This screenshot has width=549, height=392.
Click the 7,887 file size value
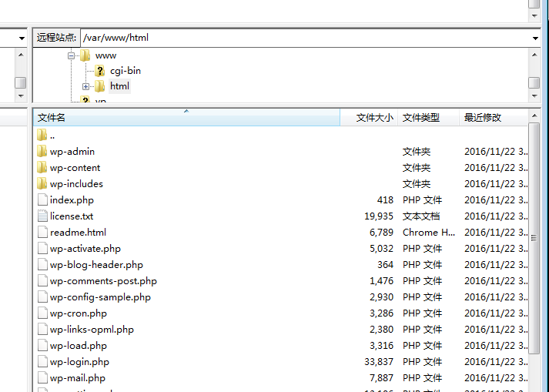click(x=381, y=378)
